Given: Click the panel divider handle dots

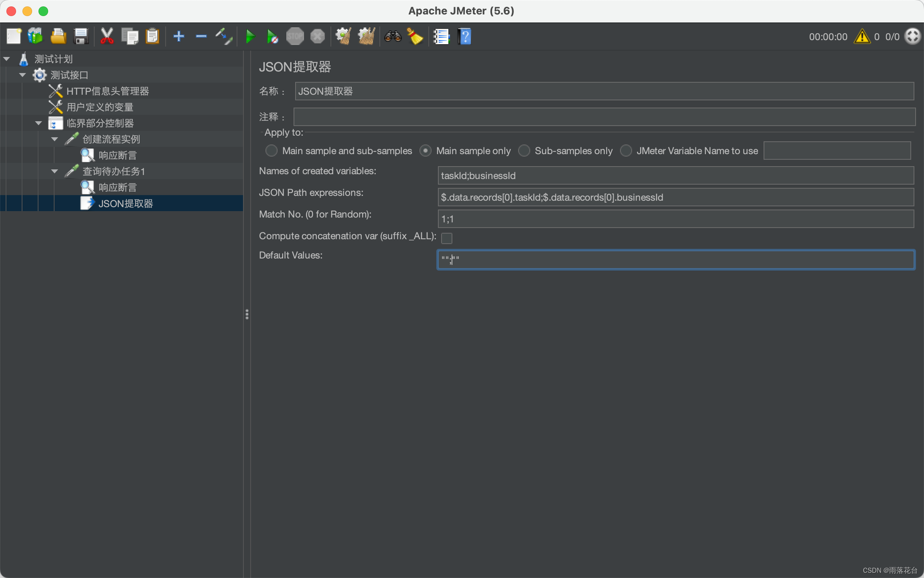Looking at the screenshot, I should point(247,314).
